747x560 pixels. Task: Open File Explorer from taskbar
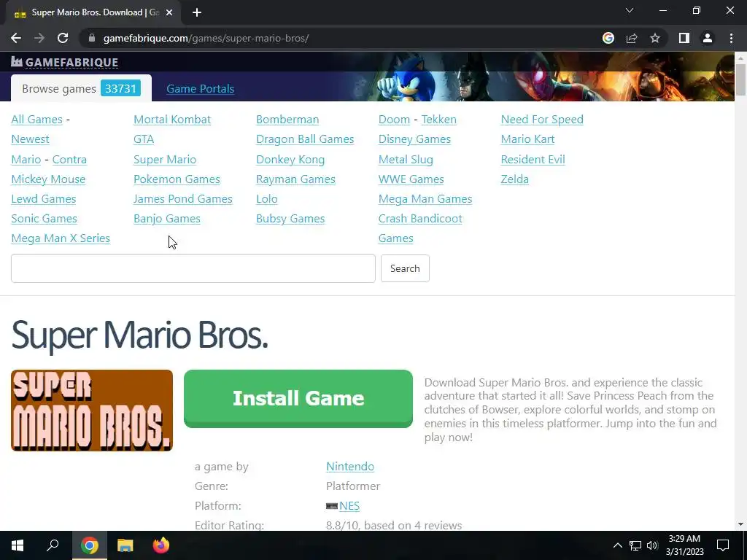coord(125,545)
